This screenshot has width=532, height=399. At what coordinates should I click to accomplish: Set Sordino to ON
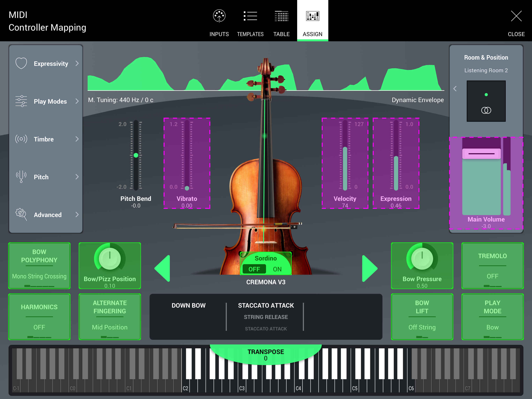pos(277,269)
